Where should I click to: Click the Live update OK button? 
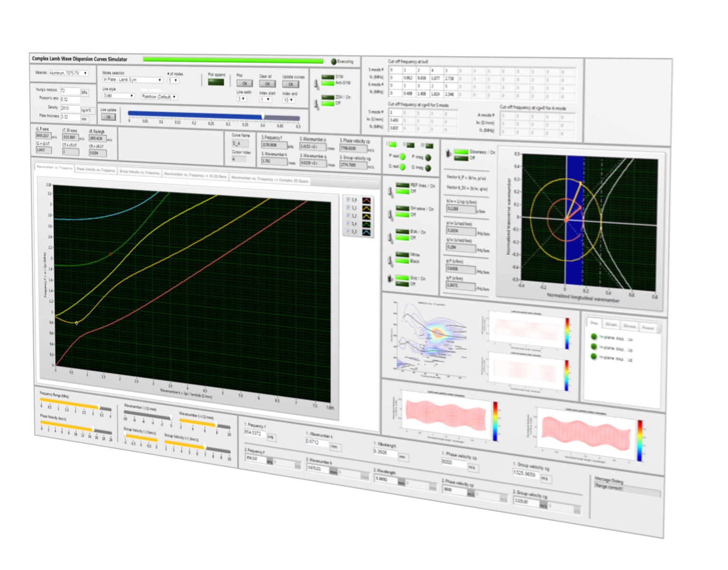(109, 117)
